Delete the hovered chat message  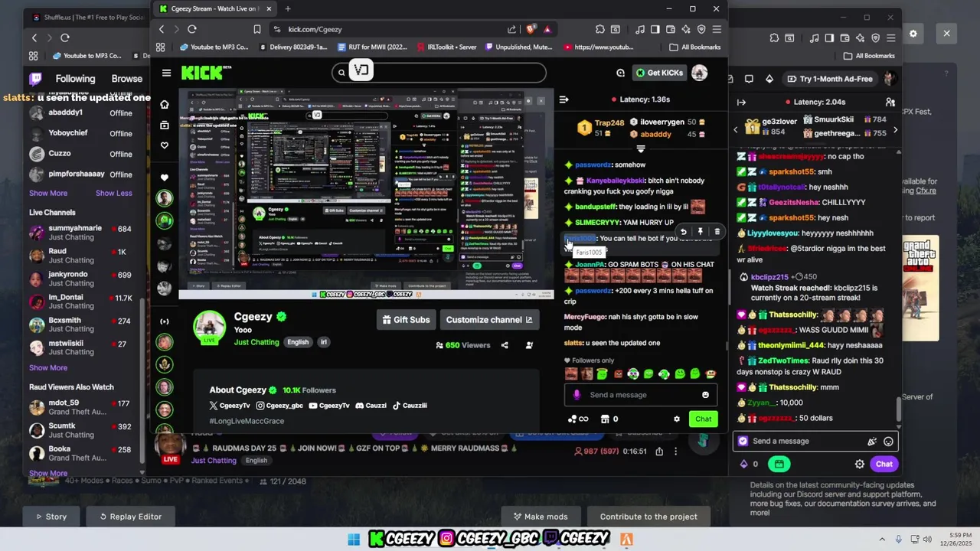[x=717, y=231]
